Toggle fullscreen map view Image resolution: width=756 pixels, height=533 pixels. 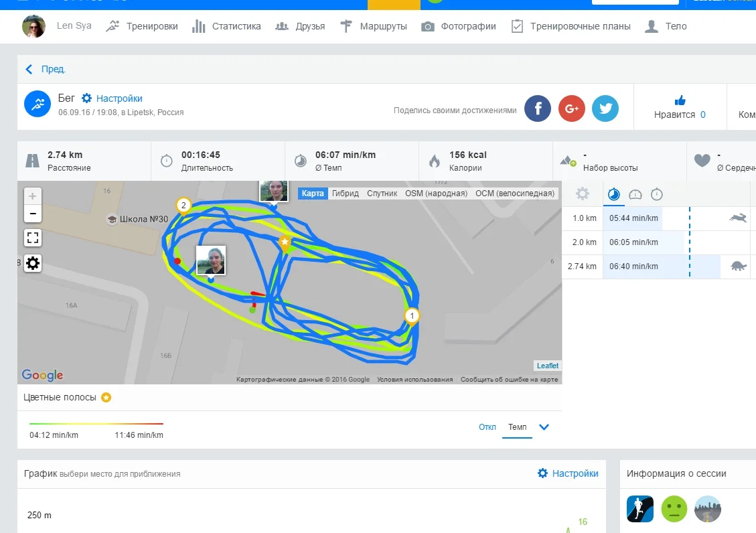33,238
